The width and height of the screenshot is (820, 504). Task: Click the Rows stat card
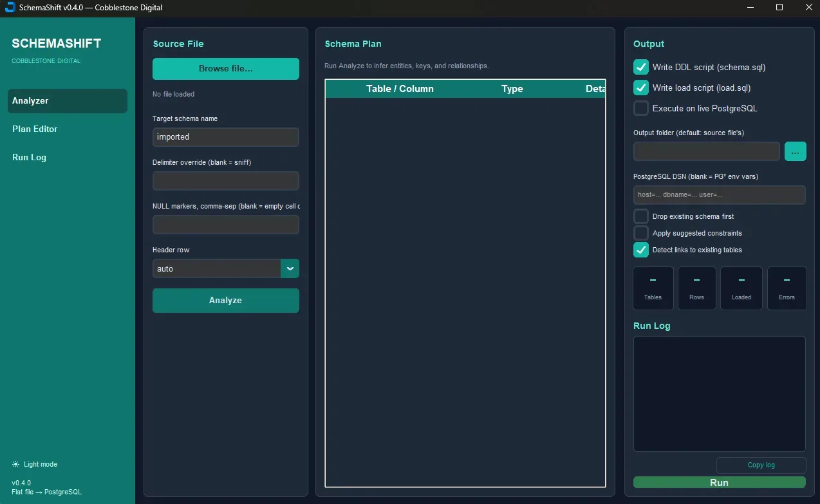click(697, 288)
